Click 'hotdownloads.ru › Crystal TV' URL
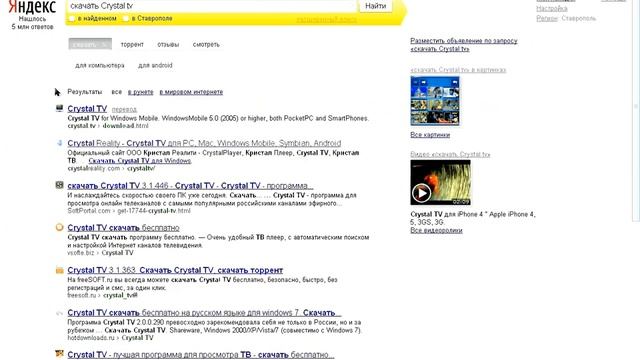 [x=110, y=338]
